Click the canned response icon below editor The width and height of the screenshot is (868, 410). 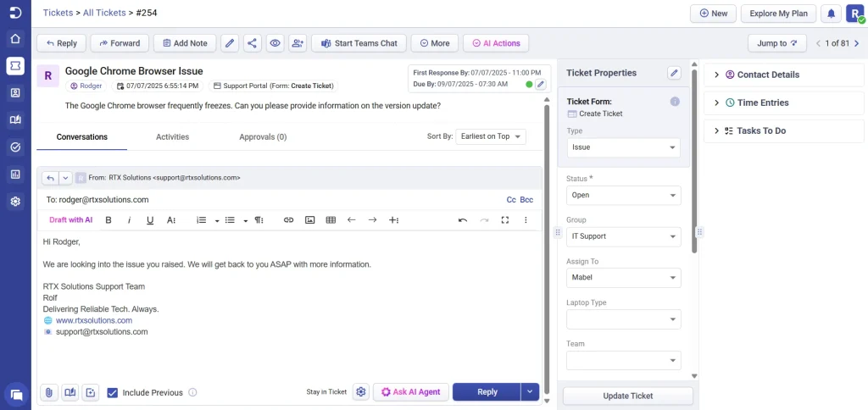pyautogui.click(x=91, y=392)
